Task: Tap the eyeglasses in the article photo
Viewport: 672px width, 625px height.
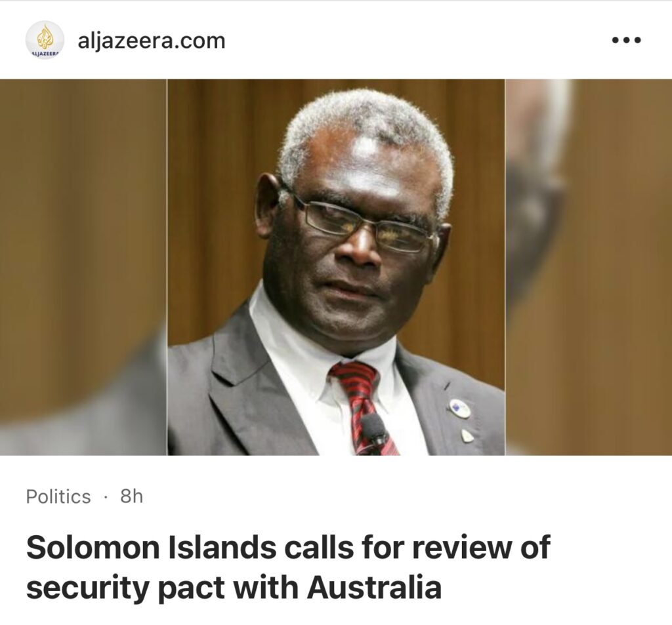Action: (x=358, y=222)
